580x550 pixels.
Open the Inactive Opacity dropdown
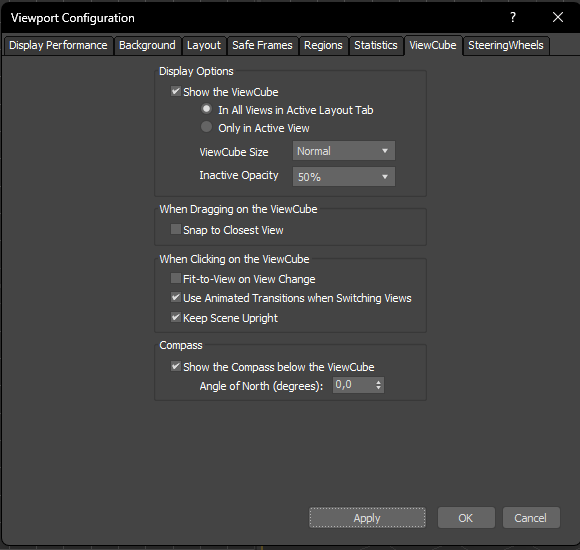point(344,177)
